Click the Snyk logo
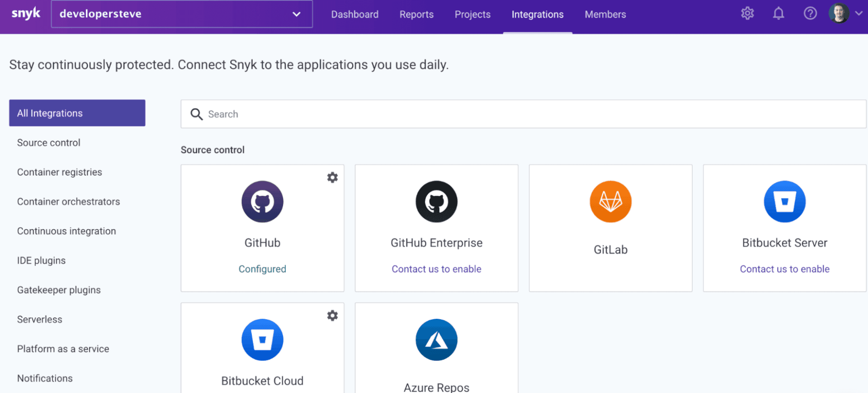The image size is (868, 393). coord(26,14)
